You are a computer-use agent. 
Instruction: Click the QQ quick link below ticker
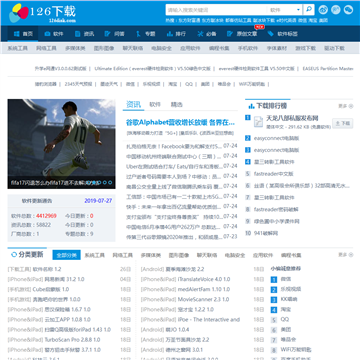tap(189, 84)
